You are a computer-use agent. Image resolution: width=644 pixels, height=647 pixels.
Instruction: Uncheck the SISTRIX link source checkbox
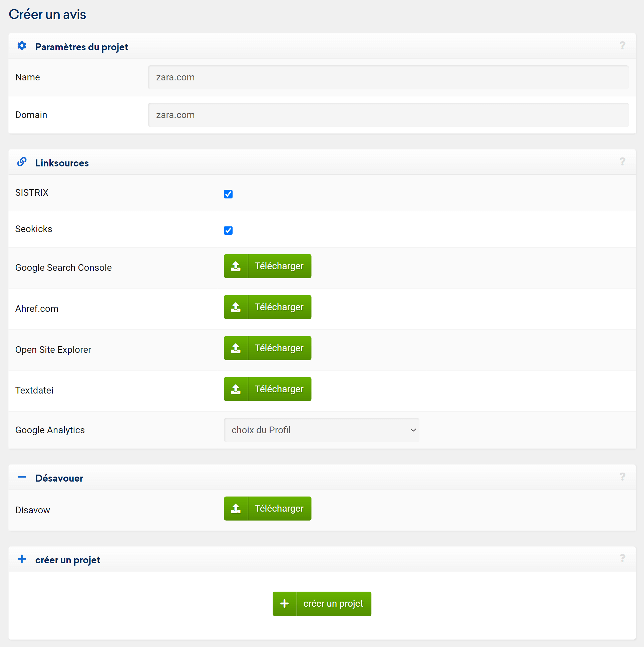point(228,194)
